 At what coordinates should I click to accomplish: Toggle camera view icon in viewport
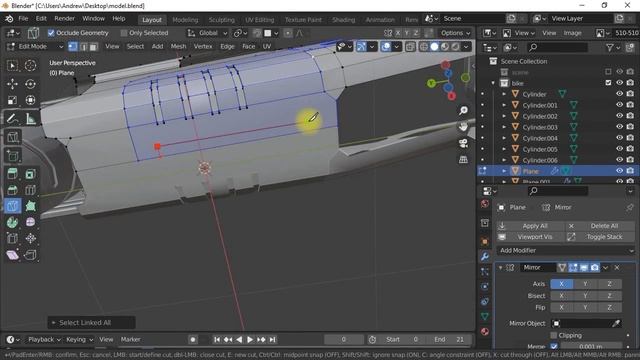click(463, 143)
